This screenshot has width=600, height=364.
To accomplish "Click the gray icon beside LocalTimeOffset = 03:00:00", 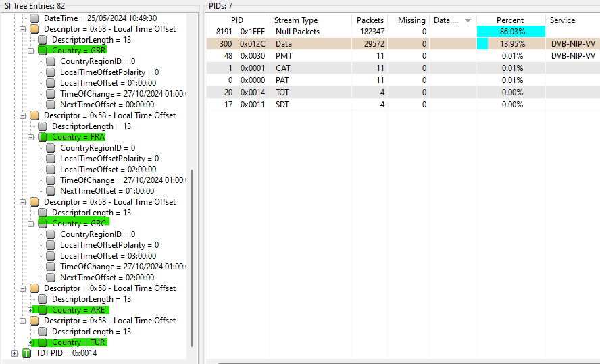I will tap(51, 256).
